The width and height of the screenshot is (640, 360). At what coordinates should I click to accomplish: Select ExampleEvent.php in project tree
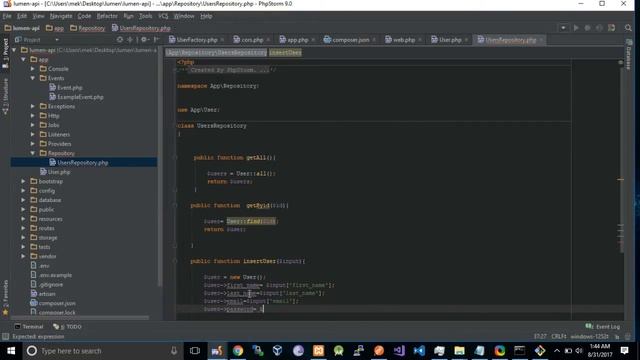(76, 97)
